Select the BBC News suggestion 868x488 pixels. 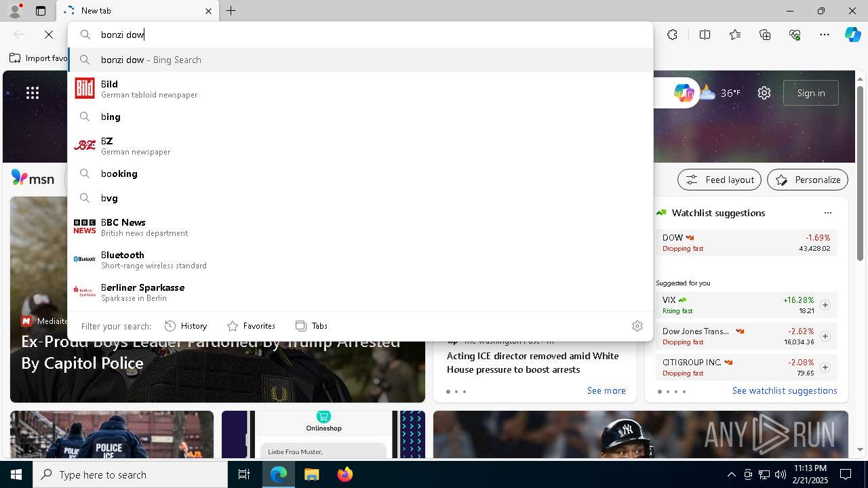point(361,227)
